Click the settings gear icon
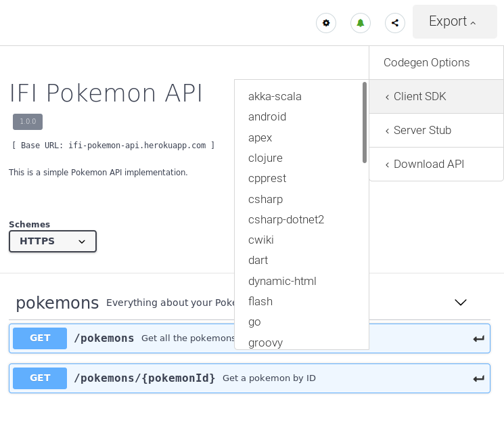Image resolution: width=504 pixels, height=421 pixels. tap(326, 22)
